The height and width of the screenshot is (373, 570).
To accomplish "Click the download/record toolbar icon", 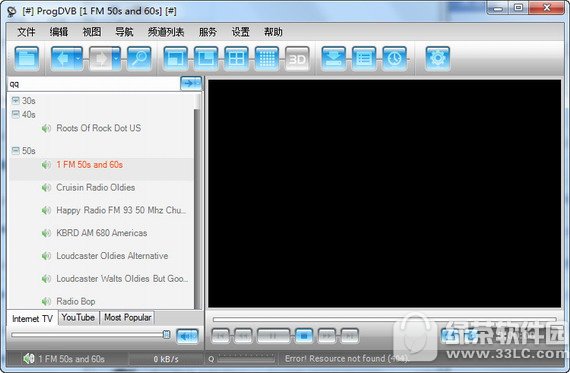I will tap(334, 59).
